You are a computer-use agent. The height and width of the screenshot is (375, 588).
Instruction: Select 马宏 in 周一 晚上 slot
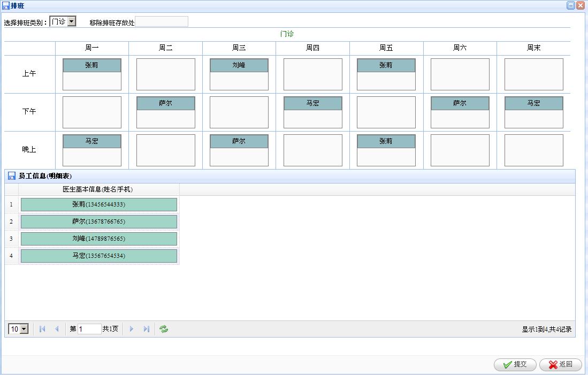coord(92,141)
